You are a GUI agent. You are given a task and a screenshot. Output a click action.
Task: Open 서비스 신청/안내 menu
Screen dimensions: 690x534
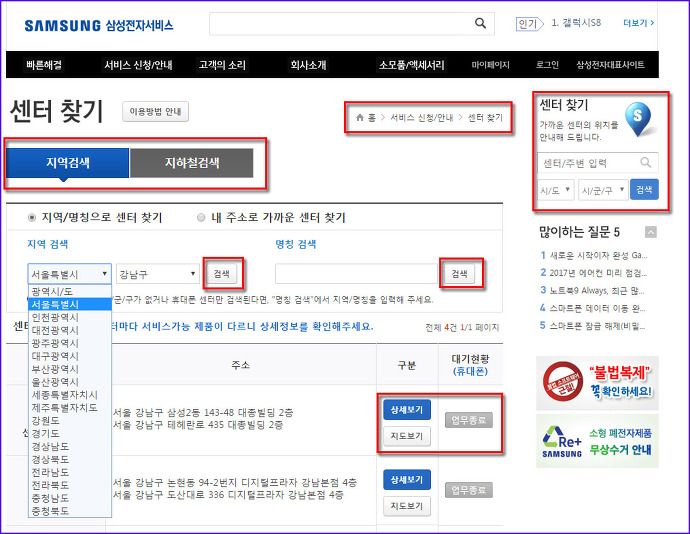coord(138,65)
